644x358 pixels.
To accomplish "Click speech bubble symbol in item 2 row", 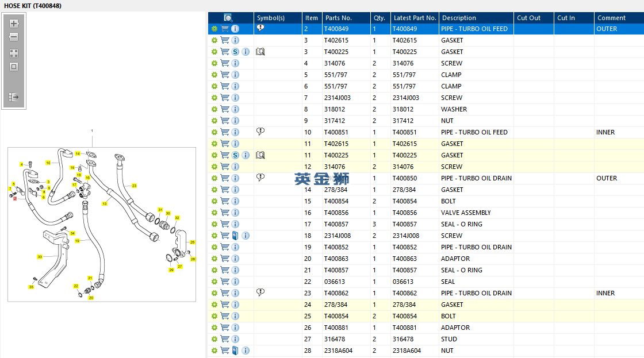I will [260, 28].
